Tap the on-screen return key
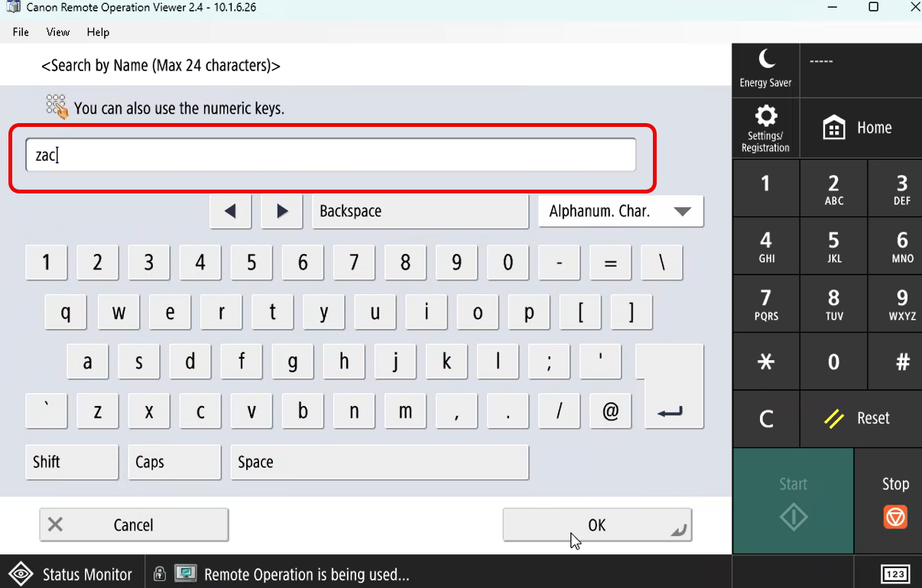 (x=670, y=386)
